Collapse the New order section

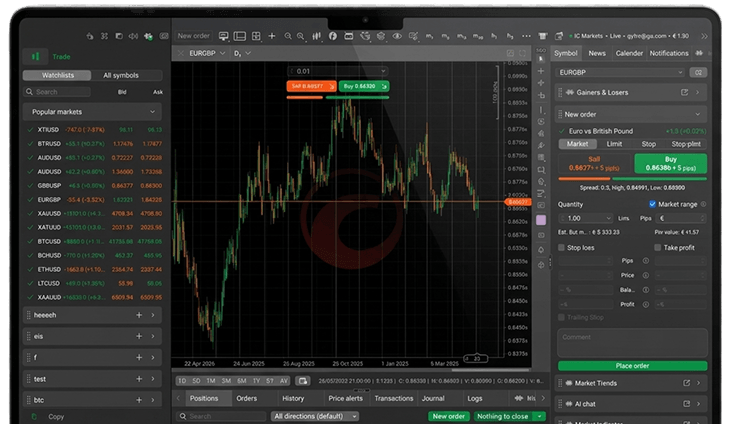tap(698, 114)
